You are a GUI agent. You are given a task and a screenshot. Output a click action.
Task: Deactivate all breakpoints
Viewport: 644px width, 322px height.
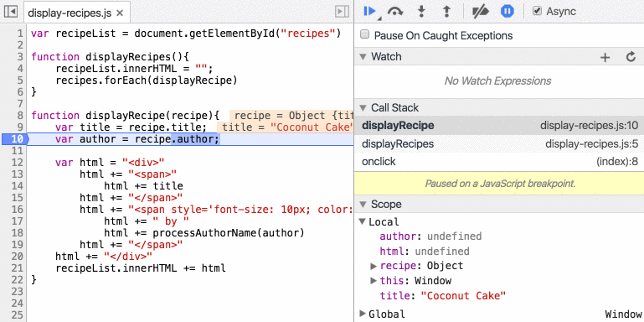pos(480,12)
